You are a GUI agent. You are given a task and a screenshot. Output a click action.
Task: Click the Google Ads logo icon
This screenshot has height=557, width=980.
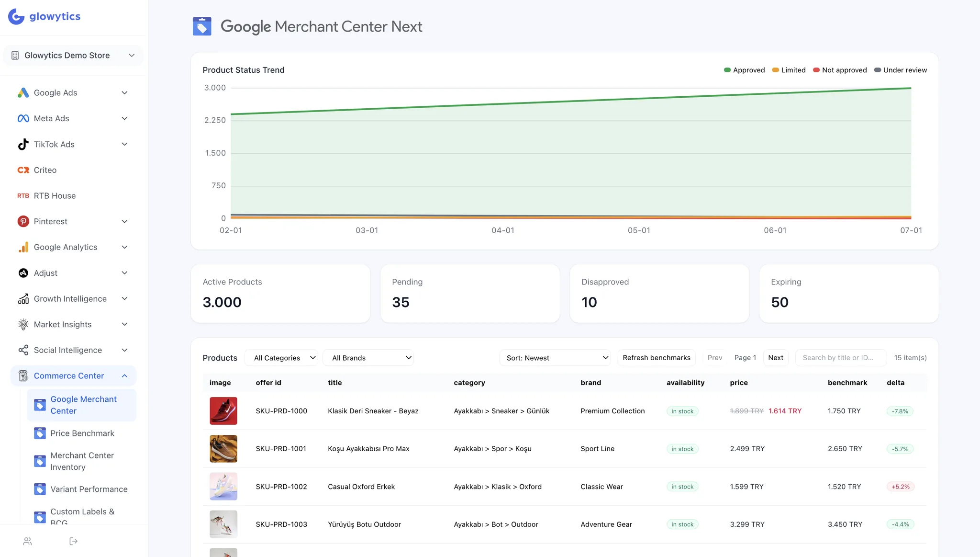point(23,93)
